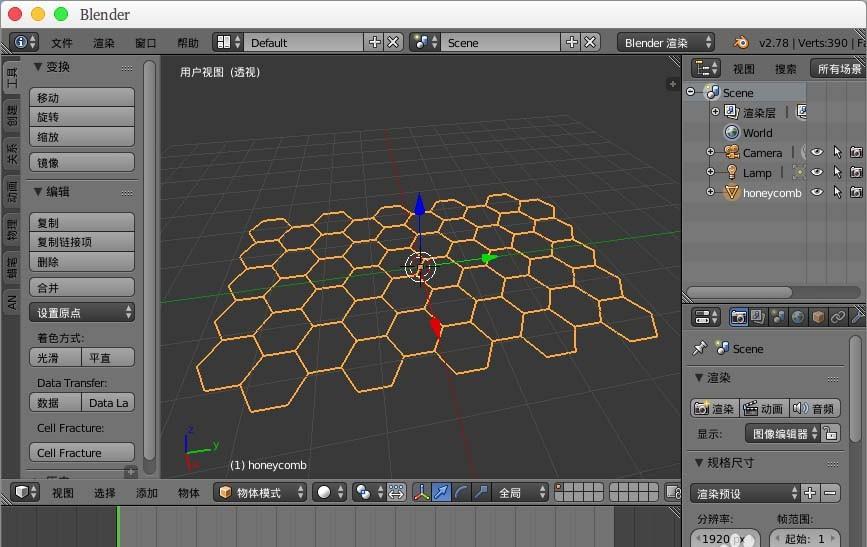The height and width of the screenshot is (547, 867).
Task: Open the 物体模式 mode dropdown
Action: (x=260, y=492)
